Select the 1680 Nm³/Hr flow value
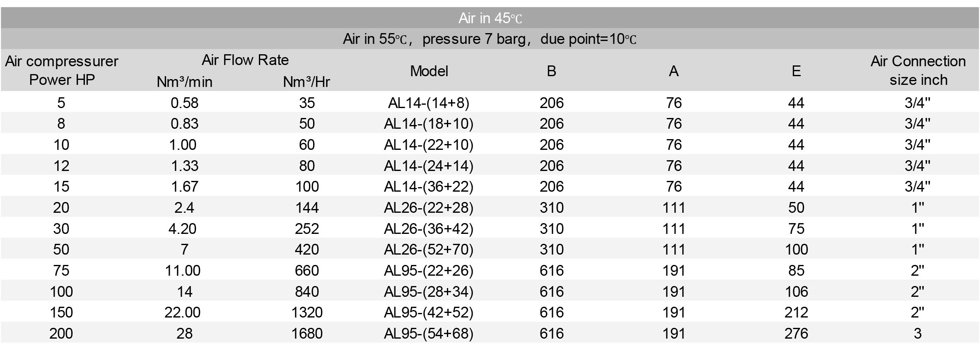 (x=307, y=334)
